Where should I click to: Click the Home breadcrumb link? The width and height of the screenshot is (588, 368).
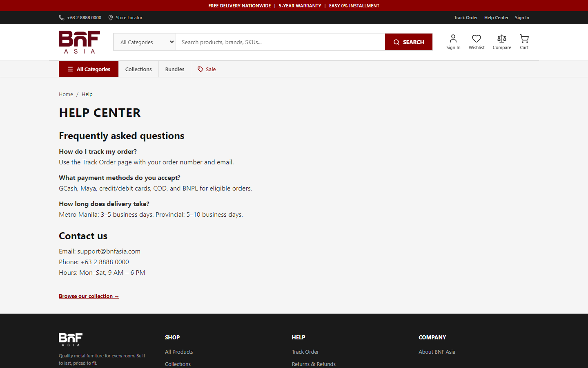[66, 94]
